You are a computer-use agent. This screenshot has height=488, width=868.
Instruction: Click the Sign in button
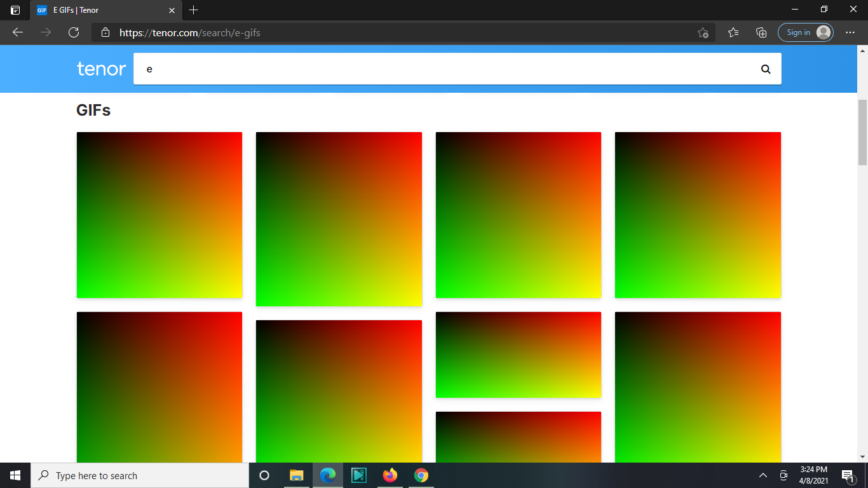(798, 32)
